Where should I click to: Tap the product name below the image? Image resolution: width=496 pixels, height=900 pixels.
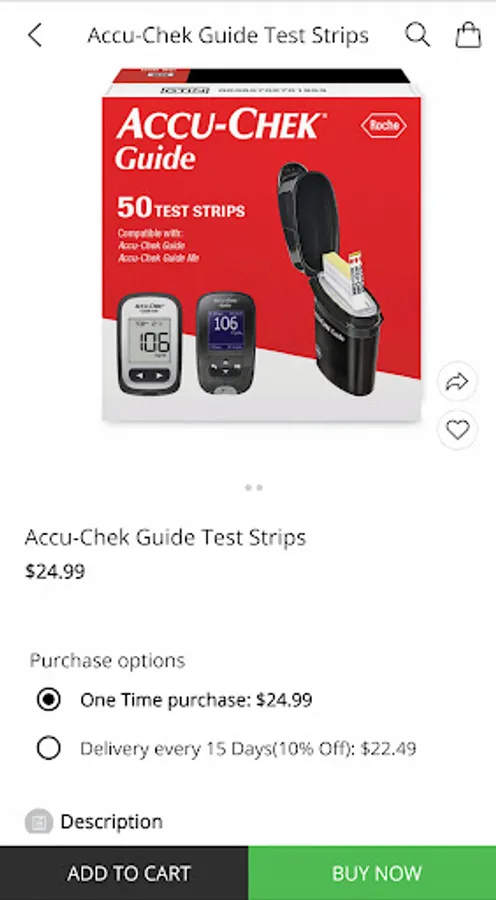click(165, 538)
